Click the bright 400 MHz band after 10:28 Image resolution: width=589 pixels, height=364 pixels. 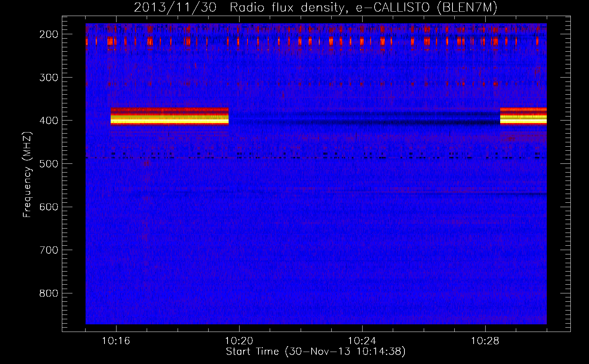(523, 116)
